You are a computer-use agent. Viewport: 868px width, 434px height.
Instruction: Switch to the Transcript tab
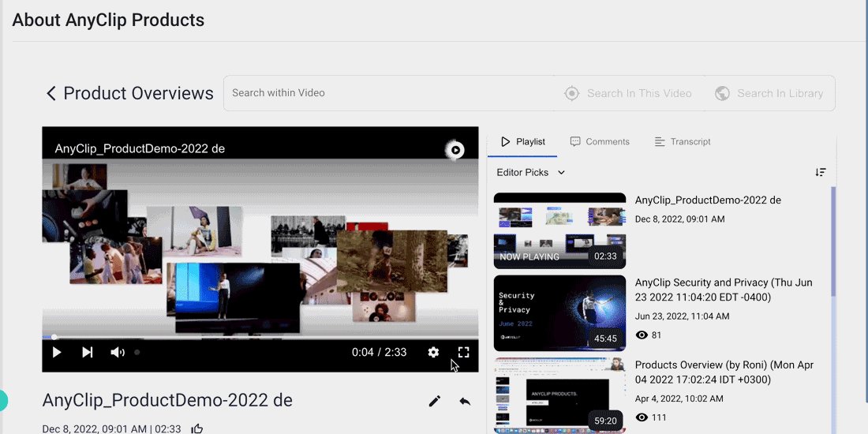(x=682, y=142)
